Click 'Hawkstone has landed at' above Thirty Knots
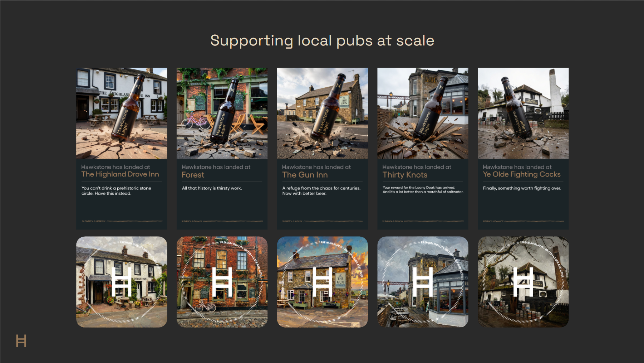 (x=417, y=167)
